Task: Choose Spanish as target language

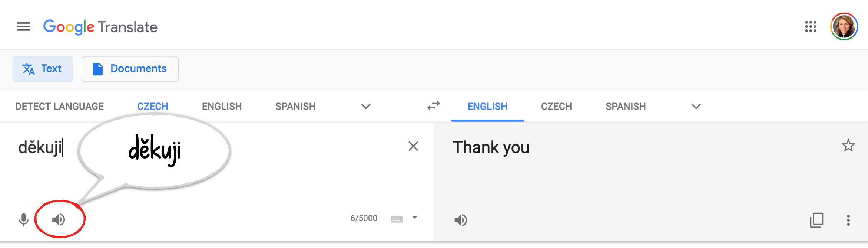Action: [626, 107]
